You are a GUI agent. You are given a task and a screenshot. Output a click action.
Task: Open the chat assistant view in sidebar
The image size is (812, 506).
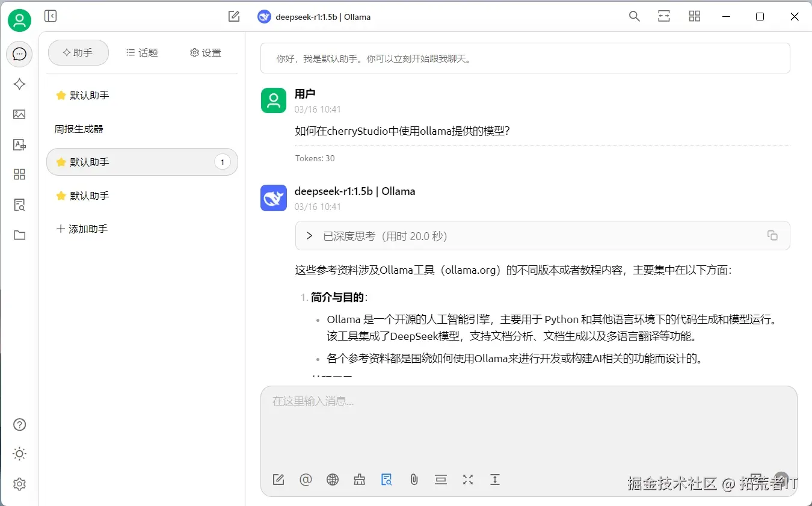[19, 54]
